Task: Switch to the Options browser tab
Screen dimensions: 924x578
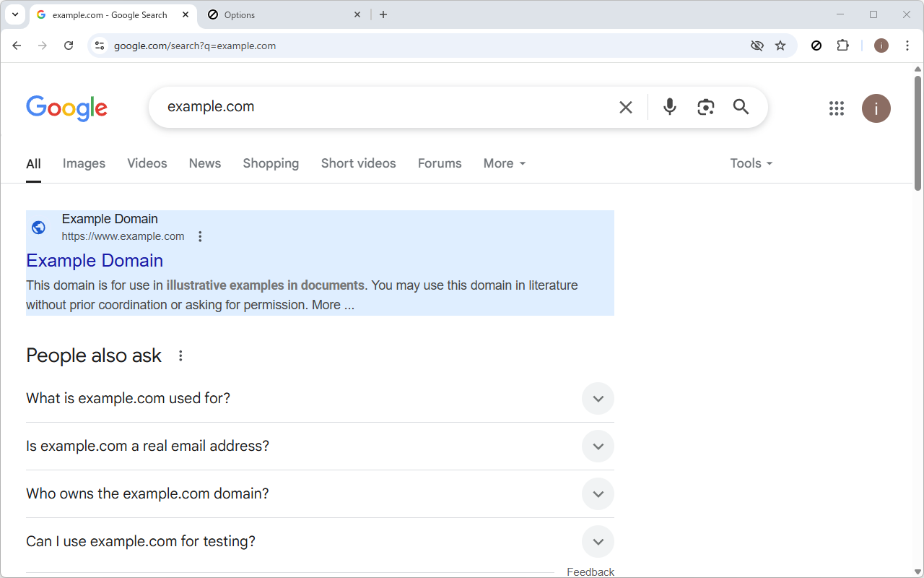Action: coord(284,14)
